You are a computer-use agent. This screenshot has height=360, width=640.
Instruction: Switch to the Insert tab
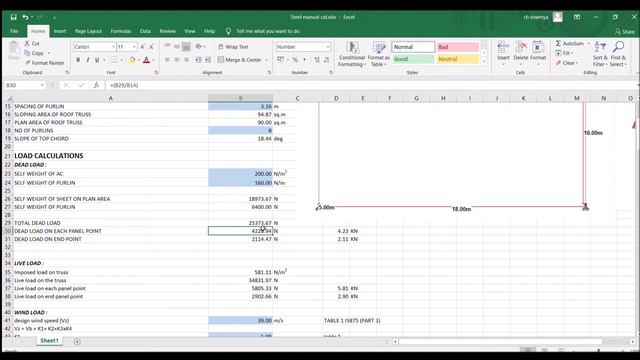60,31
